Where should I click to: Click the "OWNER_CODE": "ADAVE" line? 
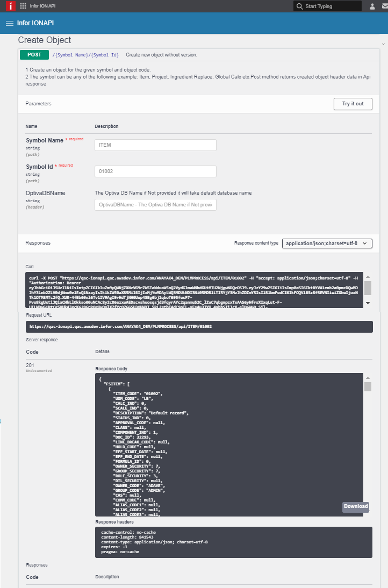[x=139, y=486]
